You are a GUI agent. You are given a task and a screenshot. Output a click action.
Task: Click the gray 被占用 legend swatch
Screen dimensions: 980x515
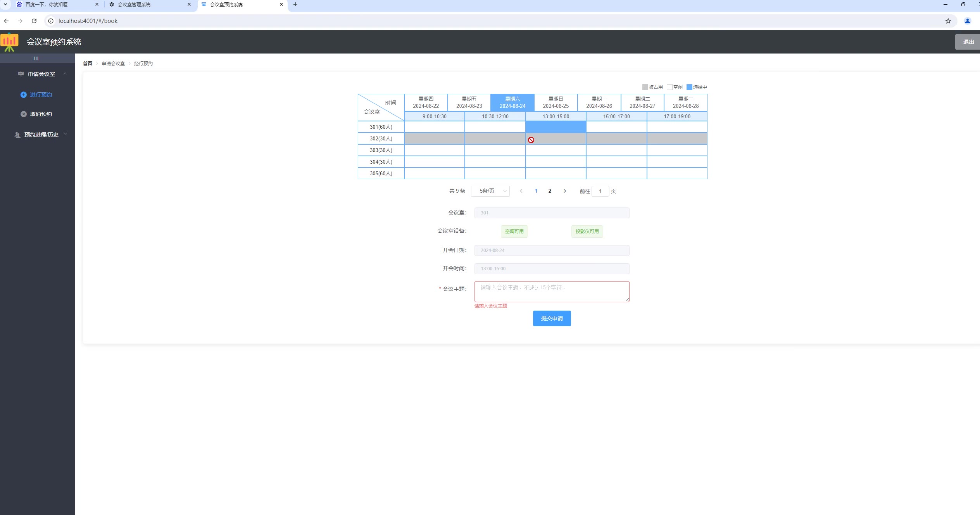pyautogui.click(x=645, y=87)
